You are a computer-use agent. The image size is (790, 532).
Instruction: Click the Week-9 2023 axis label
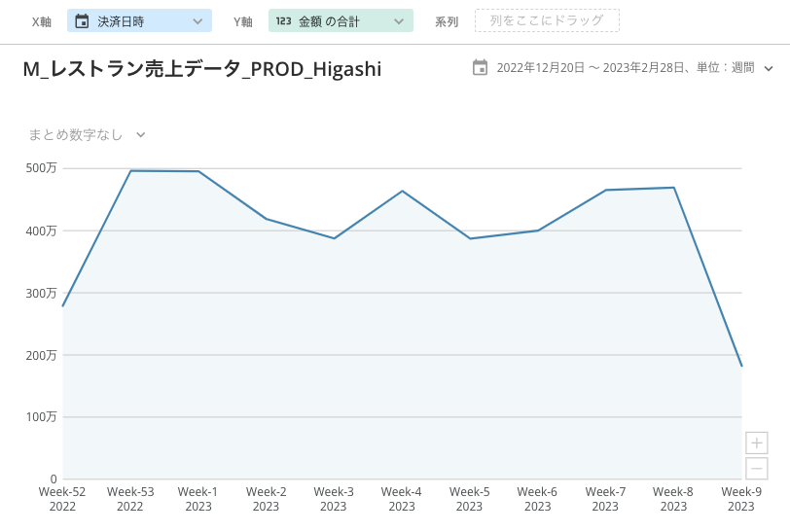(x=741, y=499)
